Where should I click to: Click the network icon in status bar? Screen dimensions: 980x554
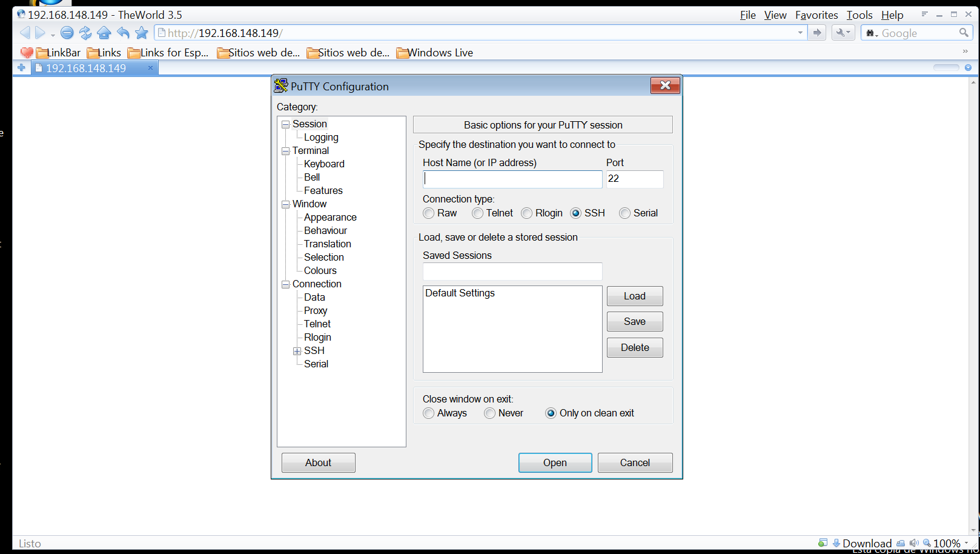(901, 543)
